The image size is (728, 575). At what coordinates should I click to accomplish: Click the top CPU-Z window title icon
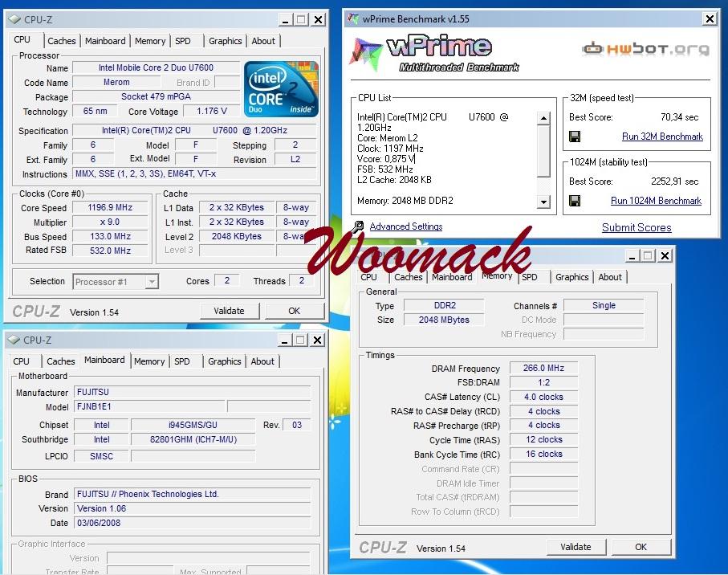tap(14, 19)
